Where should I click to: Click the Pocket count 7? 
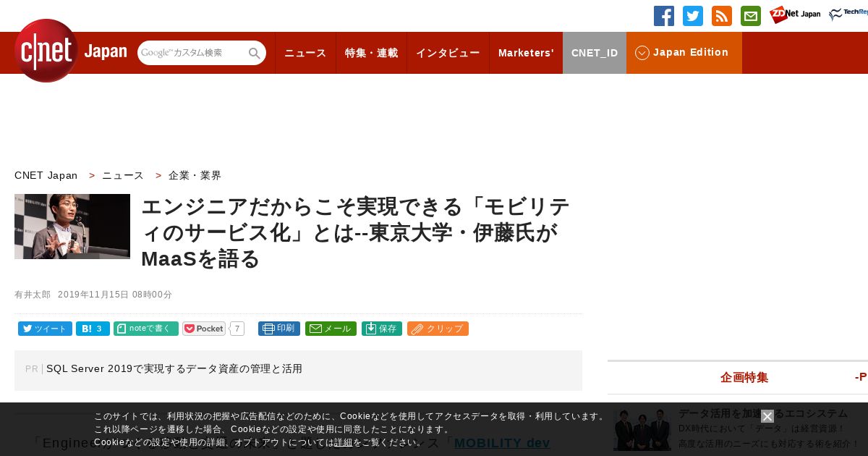pyautogui.click(x=237, y=329)
